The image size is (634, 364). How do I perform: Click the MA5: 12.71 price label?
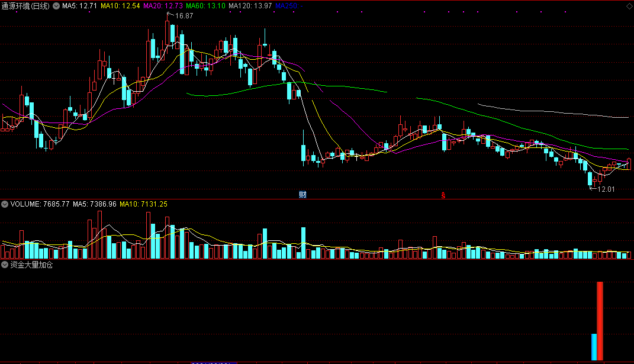coord(80,6)
